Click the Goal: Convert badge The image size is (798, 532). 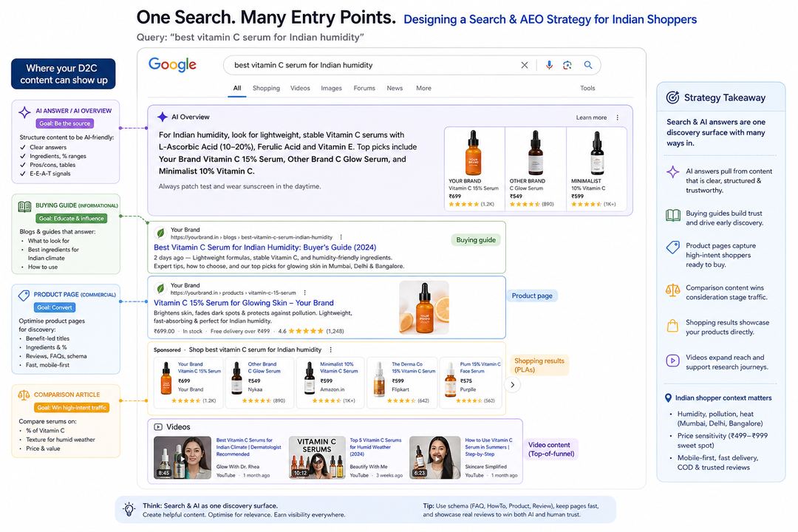pyautogui.click(x=55, y=307)
